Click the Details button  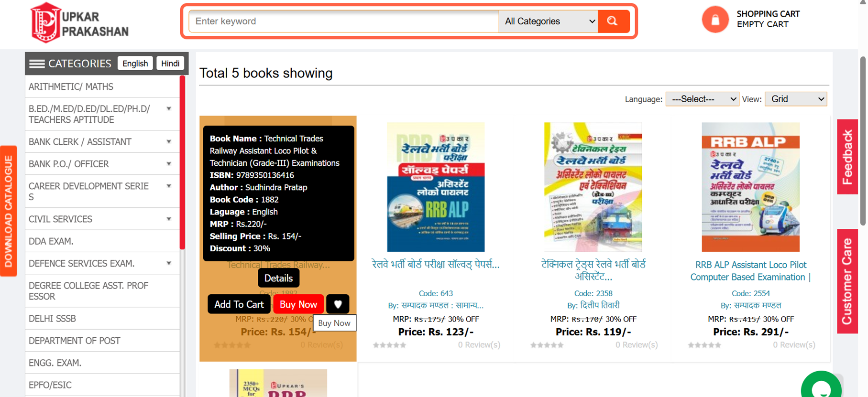pos(278,278)
